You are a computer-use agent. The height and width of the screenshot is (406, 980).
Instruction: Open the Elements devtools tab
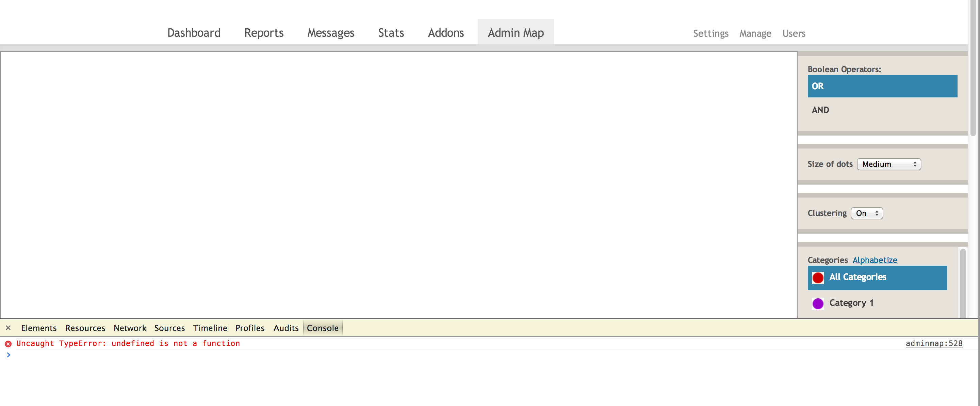click(38, 328)
